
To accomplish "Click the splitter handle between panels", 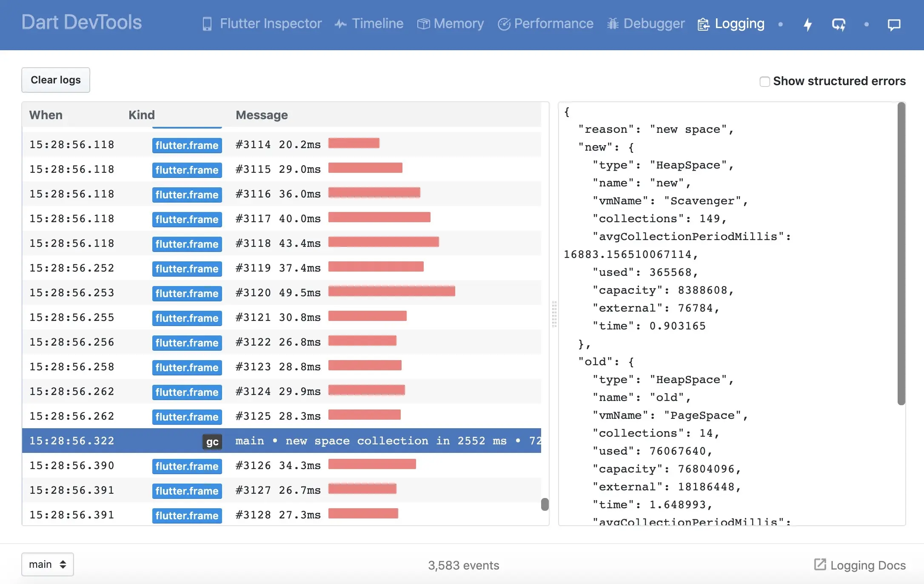I will [554, 314].
